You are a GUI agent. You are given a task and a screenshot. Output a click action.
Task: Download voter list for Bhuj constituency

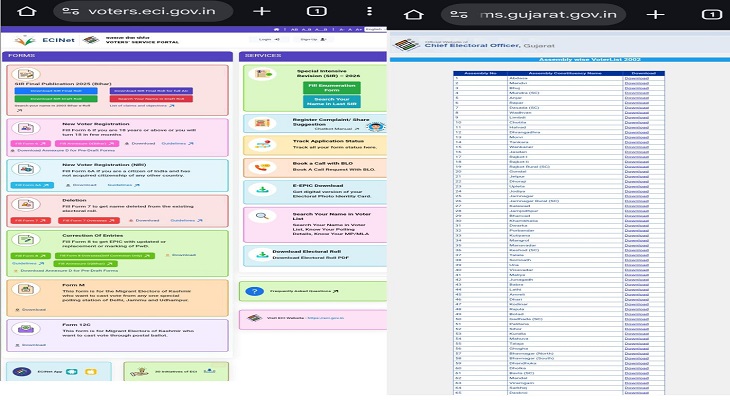[x=636, y=88]
